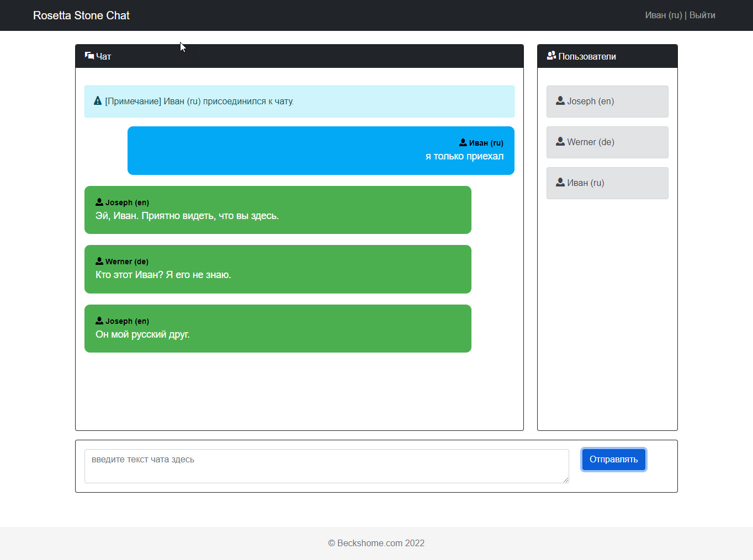Image resolution: width=753 pixels, height=560 pixels.
Task: Click the person icon next to Joseph (en) in the users list
Action: coord(560,100)
